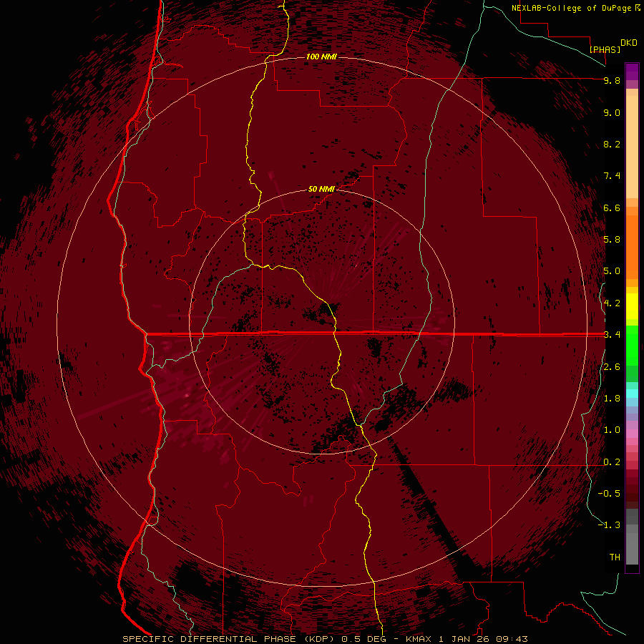The height and width of the screenshot is (644, 644).
Task: Click the -1.3 colorbar value
Action: [609, 525]
